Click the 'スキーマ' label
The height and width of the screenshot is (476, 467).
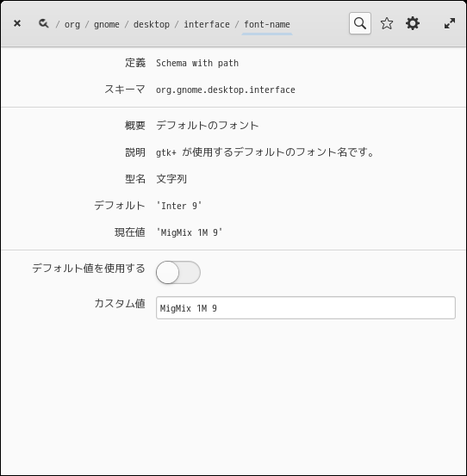pyautogui.click(x=125, y=90)
